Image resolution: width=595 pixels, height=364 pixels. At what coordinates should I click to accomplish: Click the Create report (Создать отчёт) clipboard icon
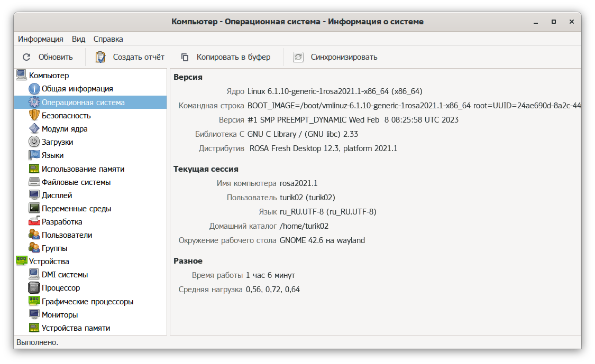coord(100,57)
